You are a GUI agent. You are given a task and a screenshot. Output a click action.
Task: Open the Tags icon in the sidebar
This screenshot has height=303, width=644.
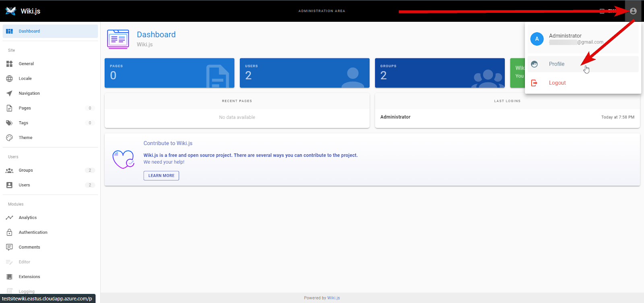9,123
